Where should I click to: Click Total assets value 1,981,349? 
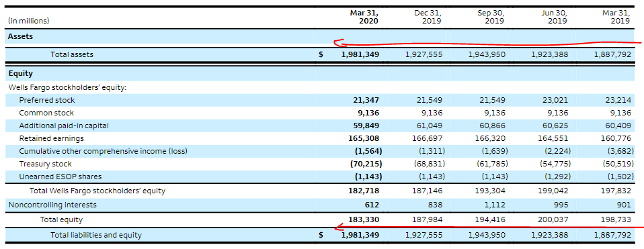tap(360, 54)
